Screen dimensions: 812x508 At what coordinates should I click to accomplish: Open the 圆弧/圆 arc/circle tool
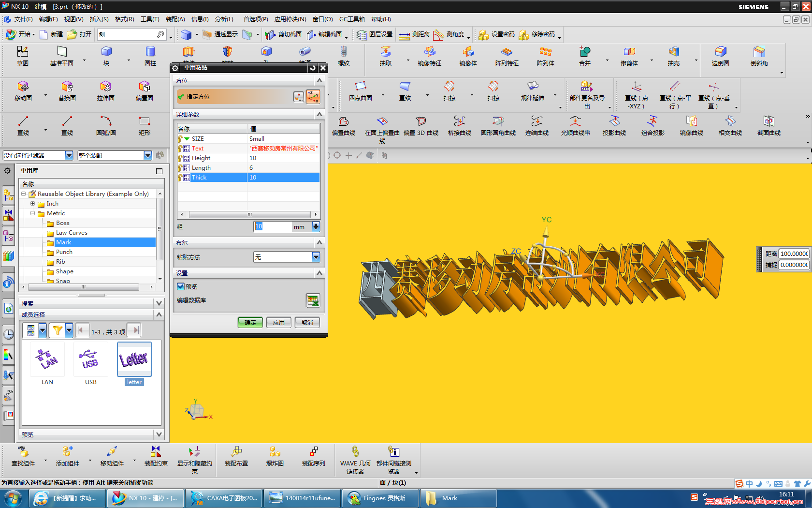tap(106, 126)
